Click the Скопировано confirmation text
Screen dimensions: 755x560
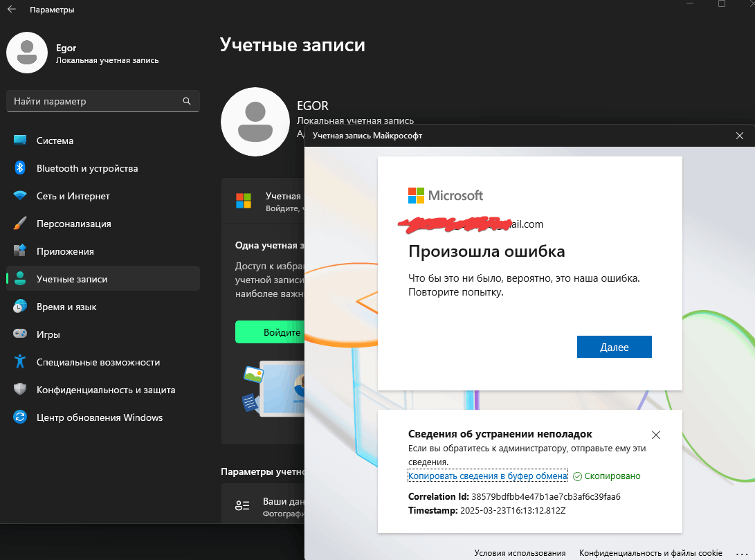coord(612,476)
